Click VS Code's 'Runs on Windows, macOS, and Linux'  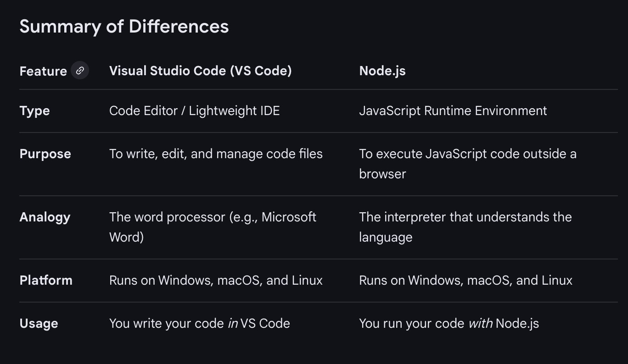[216, 281]
